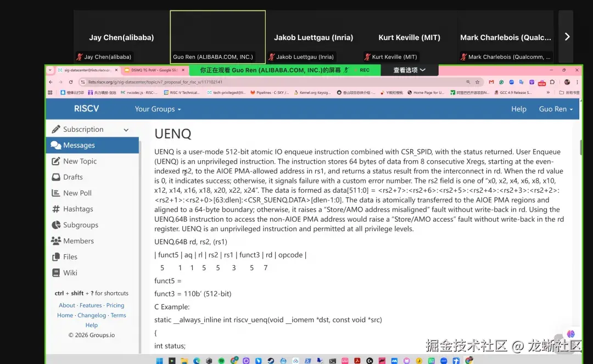Open the Changelog link
Viewport: 593px width, 364px height.
pos(92,315)
